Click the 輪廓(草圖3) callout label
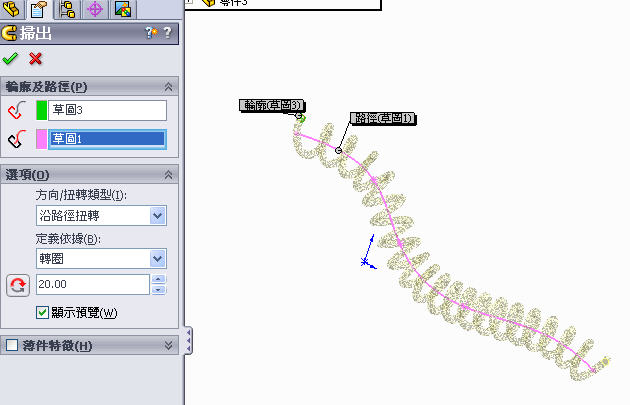The image size is (630, 405). tap(272, 105)
